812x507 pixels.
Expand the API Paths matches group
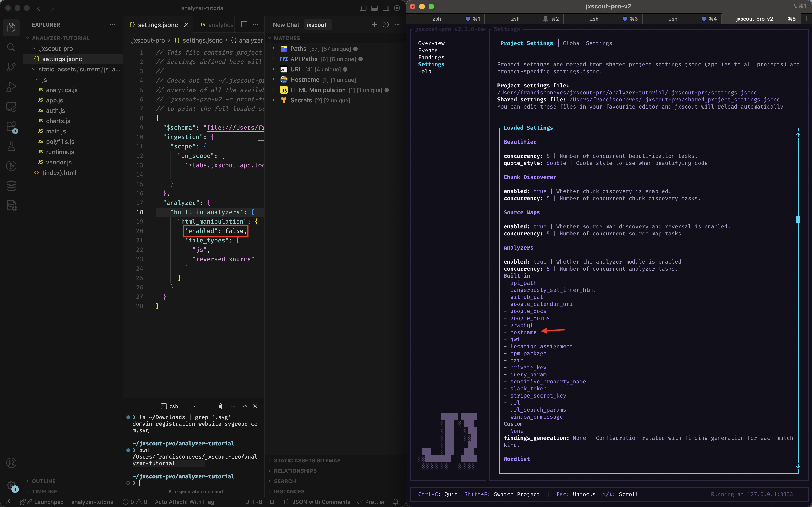pyautogui.click(x=273, y=59)
